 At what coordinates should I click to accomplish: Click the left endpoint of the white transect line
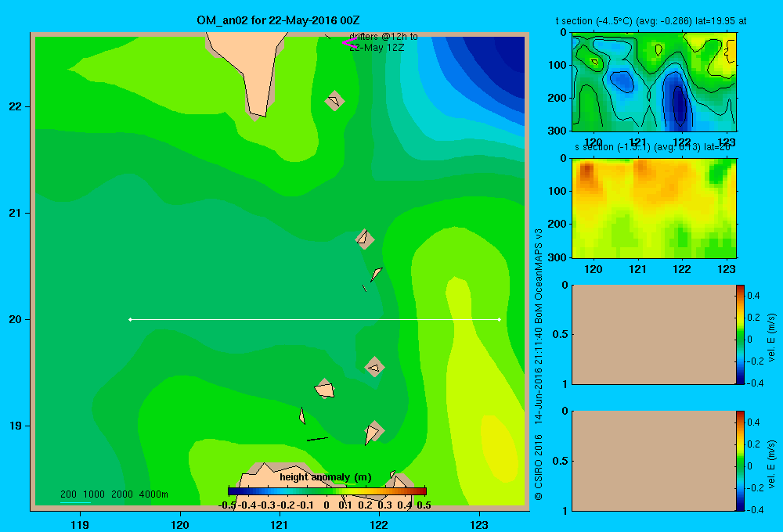coord(130,319)
